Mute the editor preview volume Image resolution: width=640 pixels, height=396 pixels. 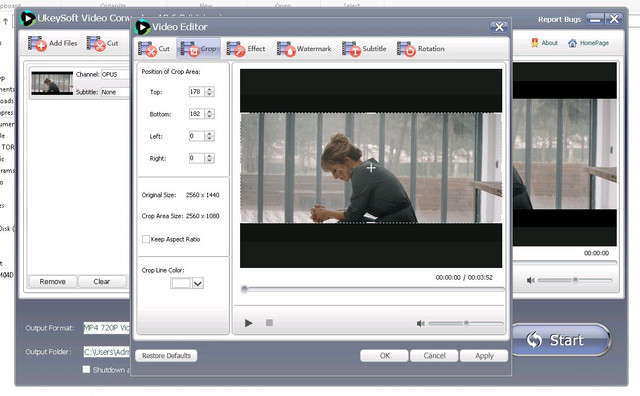(420, 323)
